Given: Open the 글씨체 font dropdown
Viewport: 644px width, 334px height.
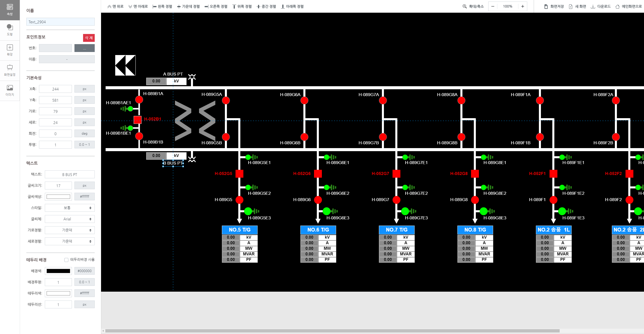Looking at the screenshot, I should click(x=69, y=219).
